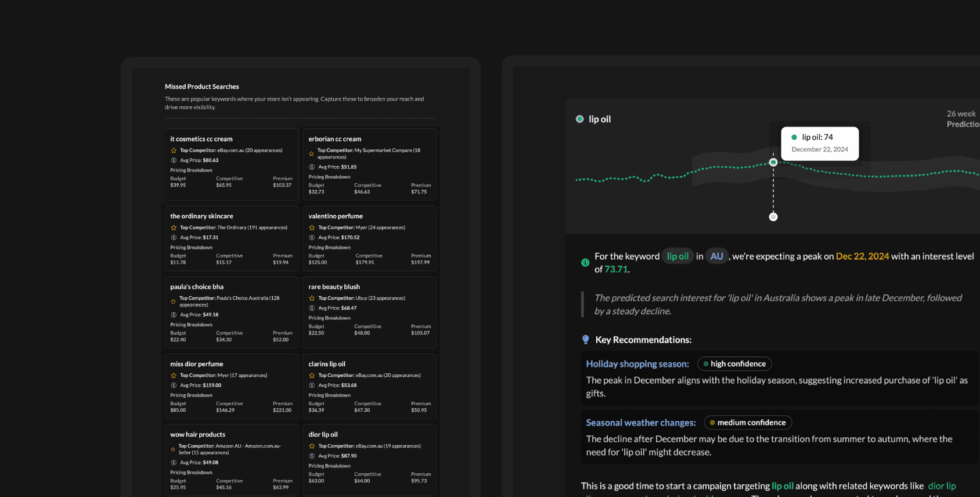Click the Budget price $39.95

[x=178, y=185]
